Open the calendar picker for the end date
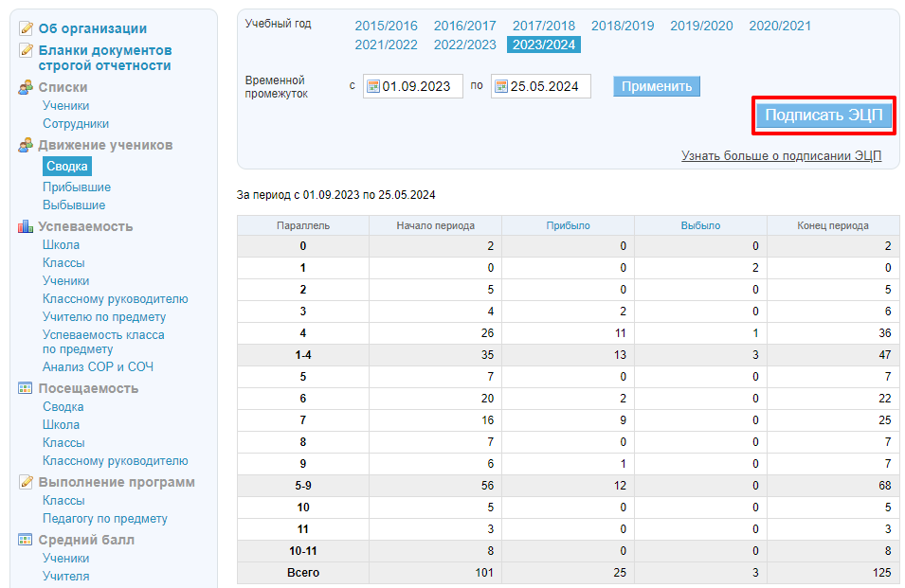 coord(500,87)
